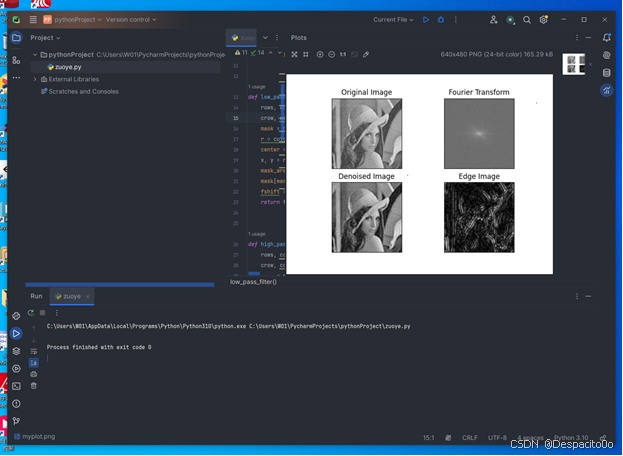Fit plot image to window icon

pos(294,54)
